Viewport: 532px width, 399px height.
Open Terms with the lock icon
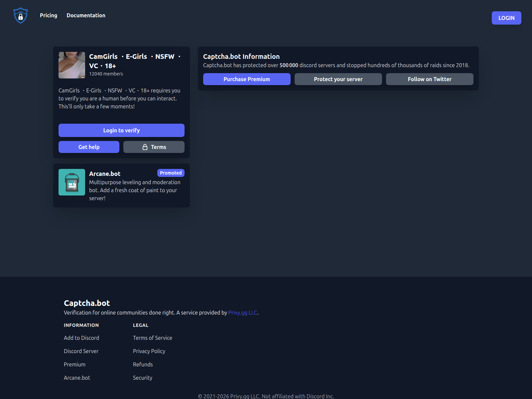tap(154, 147)
